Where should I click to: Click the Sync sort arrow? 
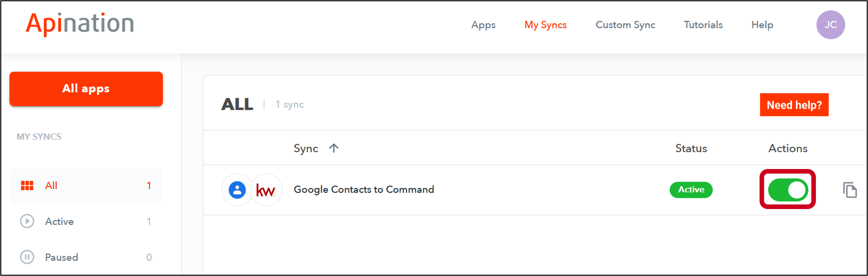[x=334, y=148]
